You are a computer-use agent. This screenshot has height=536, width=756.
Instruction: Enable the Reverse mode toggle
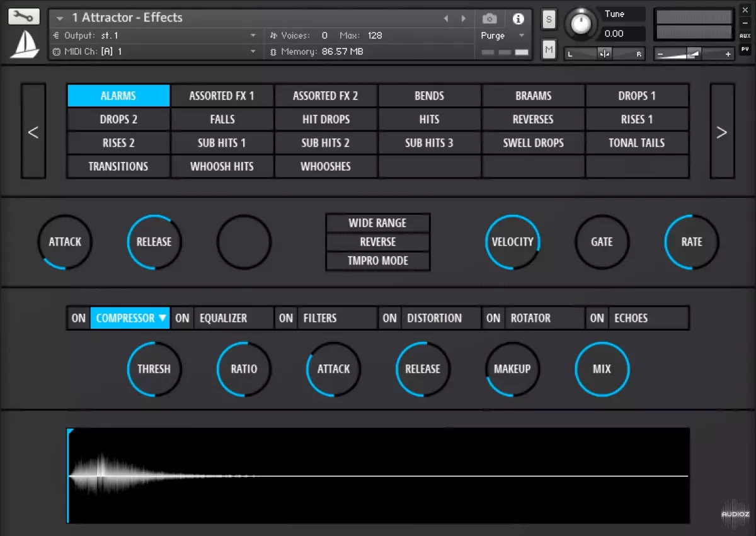(x=377, y=242)
